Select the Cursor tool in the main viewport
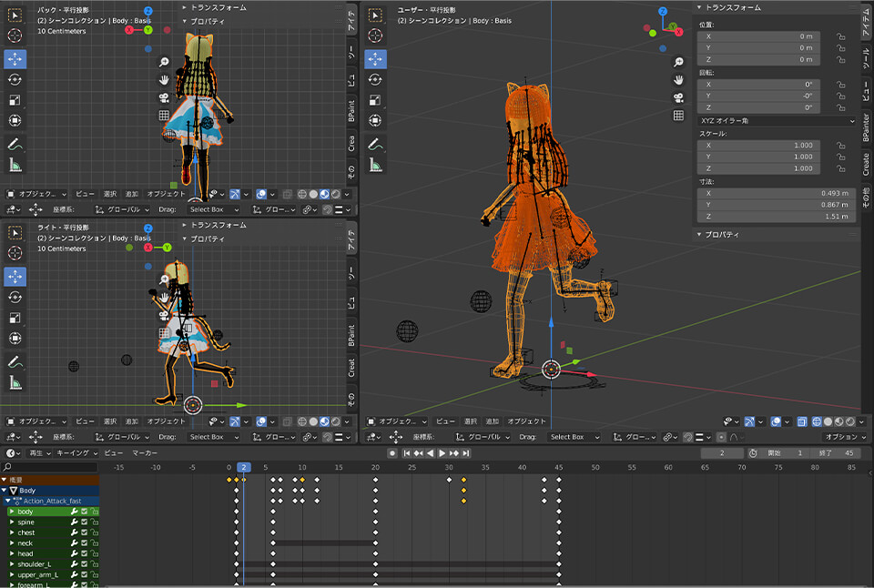Viewport: 874px width, 588px height. [376, 35]
